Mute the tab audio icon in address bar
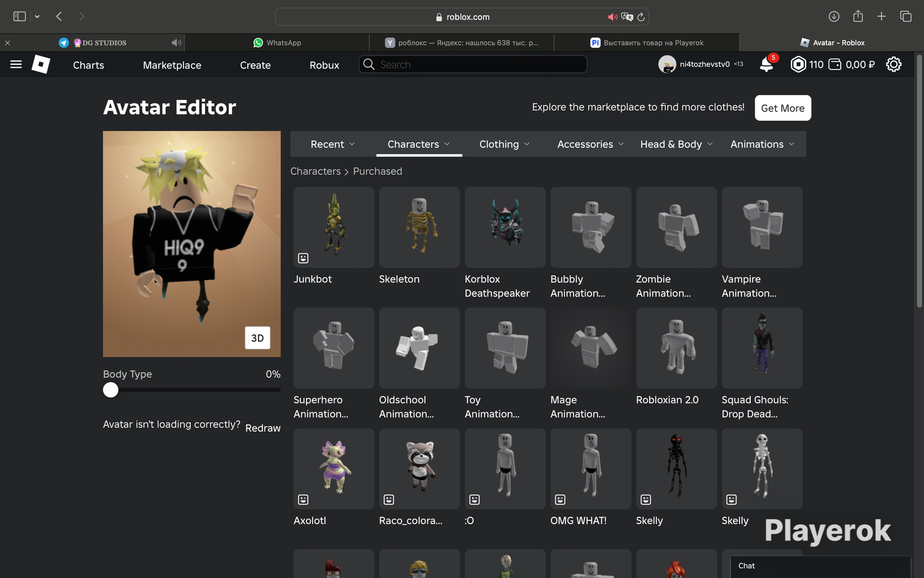This screenshot has width=924, height=578. pos(613,17)
